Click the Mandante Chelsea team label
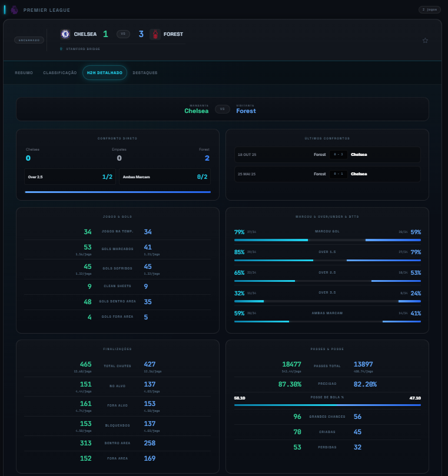This screenshot has height=476, width=448. [x=197, y=111]
